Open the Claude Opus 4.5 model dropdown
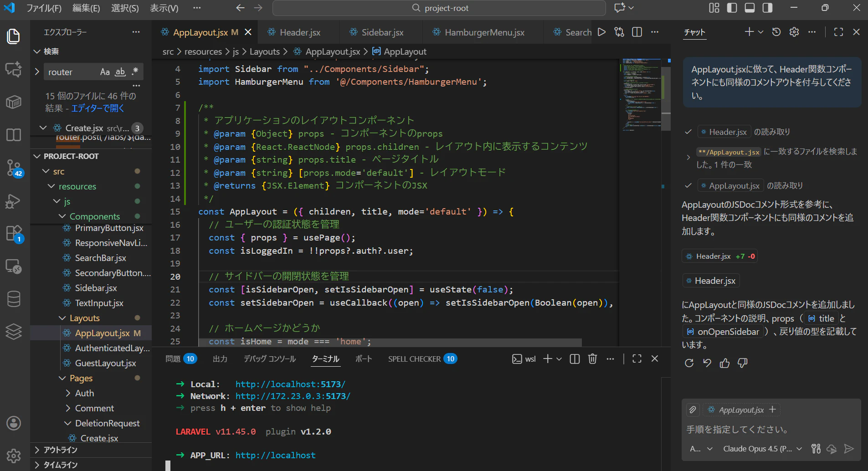Image resolution: width=868 pixels, height=471 pixels. click(x=762, y=449)
